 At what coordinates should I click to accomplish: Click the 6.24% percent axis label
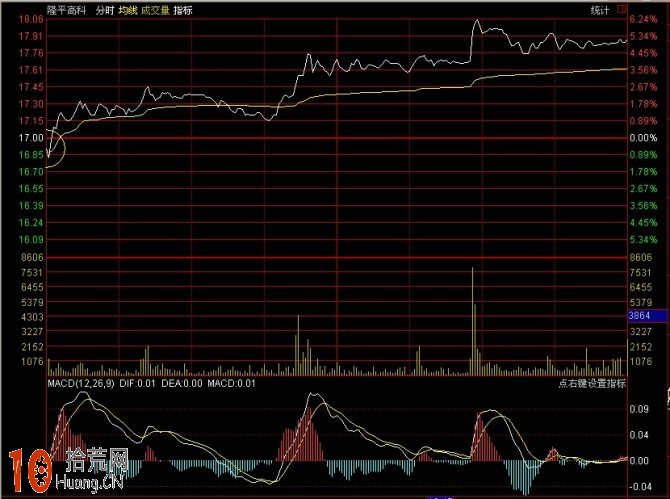(x=643, y=19)
